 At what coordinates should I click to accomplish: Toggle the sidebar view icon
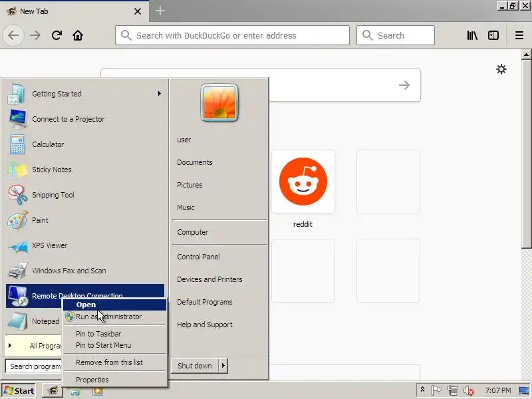pyautogui.click(x=493, y=35)
